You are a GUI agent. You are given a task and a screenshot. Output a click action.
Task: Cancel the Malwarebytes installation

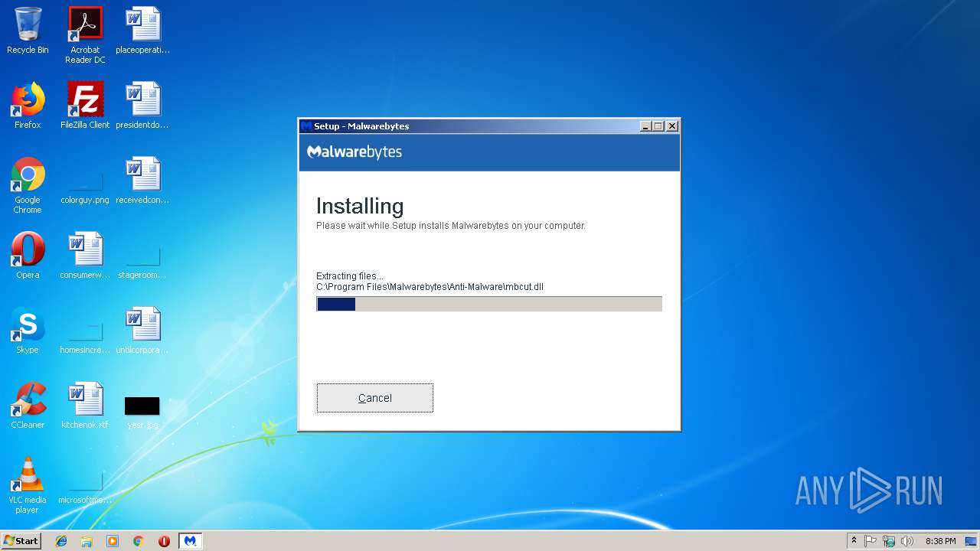pos(375,398)
